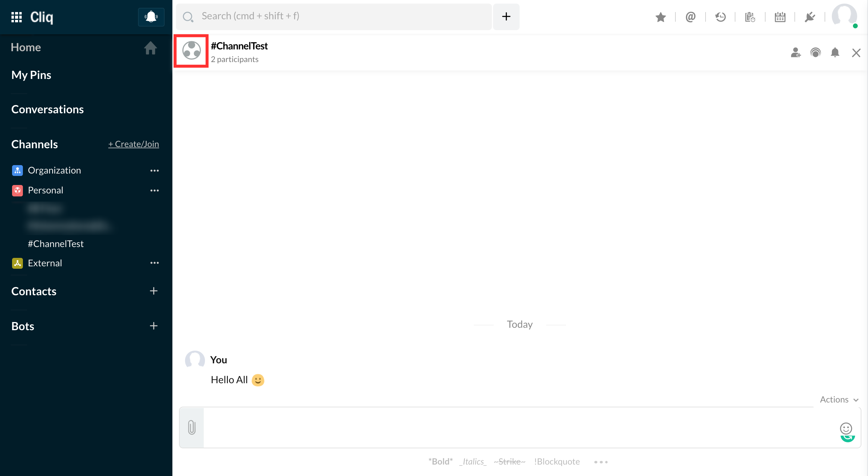Click the search magnifier icon
Viewport: 868px width, 476px height.
pyautogui.click(x=188, y=17)
